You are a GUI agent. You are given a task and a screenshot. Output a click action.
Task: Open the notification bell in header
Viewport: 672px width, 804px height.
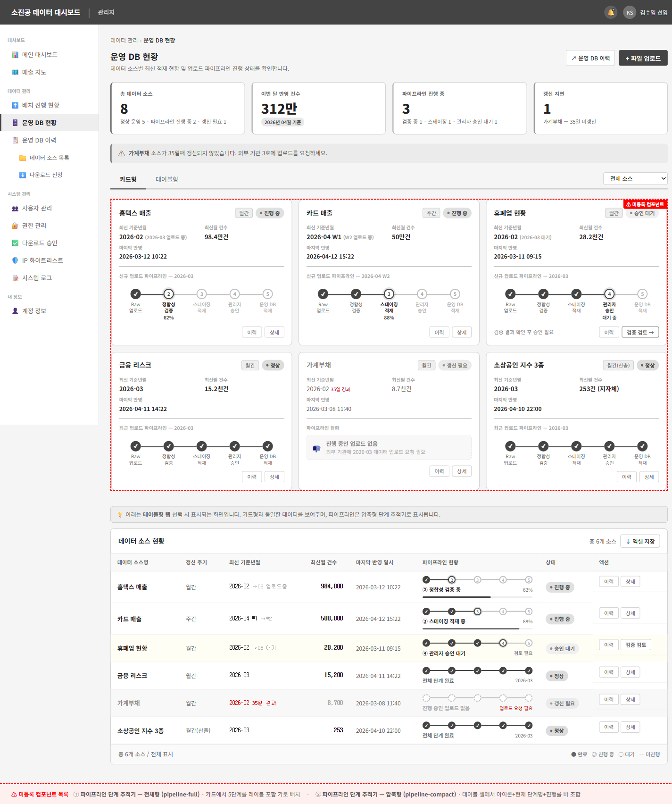point(611,12)
